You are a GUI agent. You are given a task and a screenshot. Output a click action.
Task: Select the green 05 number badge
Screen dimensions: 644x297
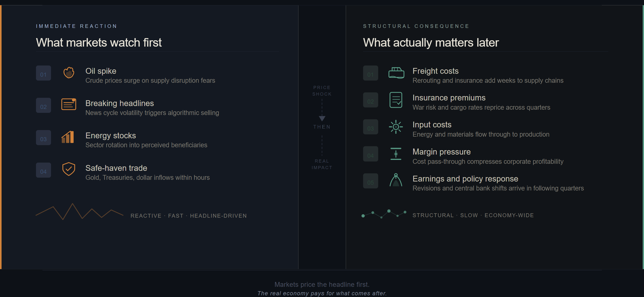[x=370, y=181]
